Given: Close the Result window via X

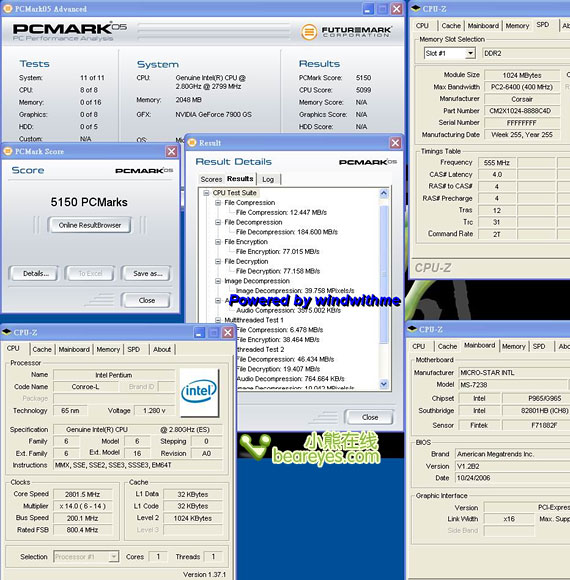Looking at the screenshot, I should tap(395, 143).
